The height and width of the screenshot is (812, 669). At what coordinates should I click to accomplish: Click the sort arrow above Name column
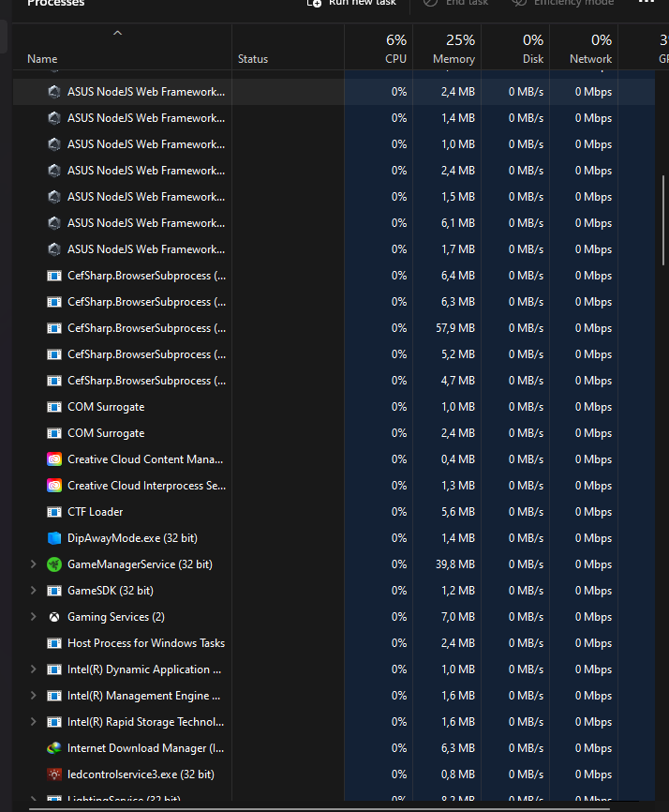[117, 33]
